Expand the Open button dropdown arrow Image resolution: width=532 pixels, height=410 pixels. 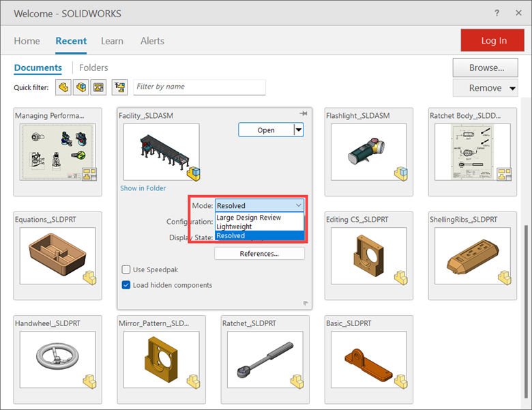(299, 130)
